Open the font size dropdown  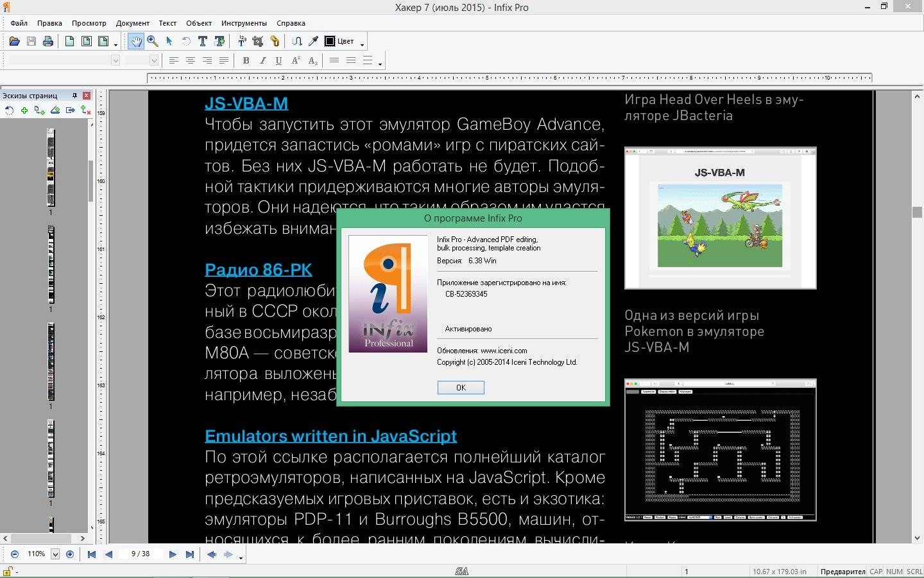pyautogui.click(x=154, y=60)
